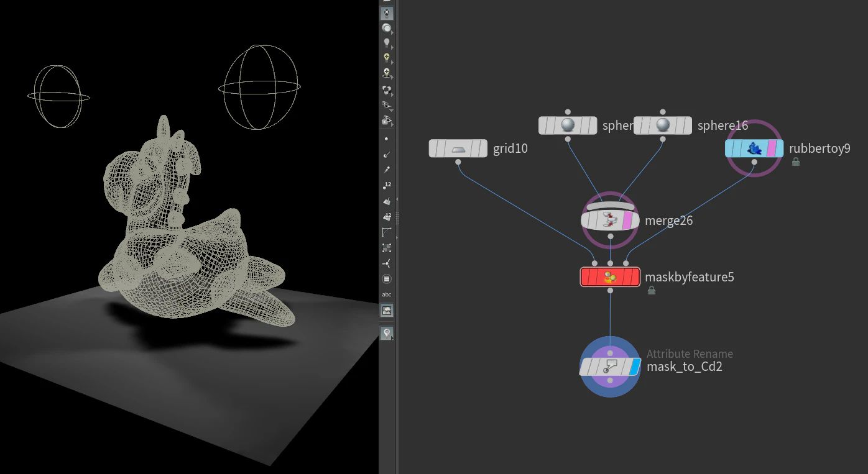The height and width of the screenshot is (474, 868).
Task: Toggle display primitive normals icon
Action: 387,201
